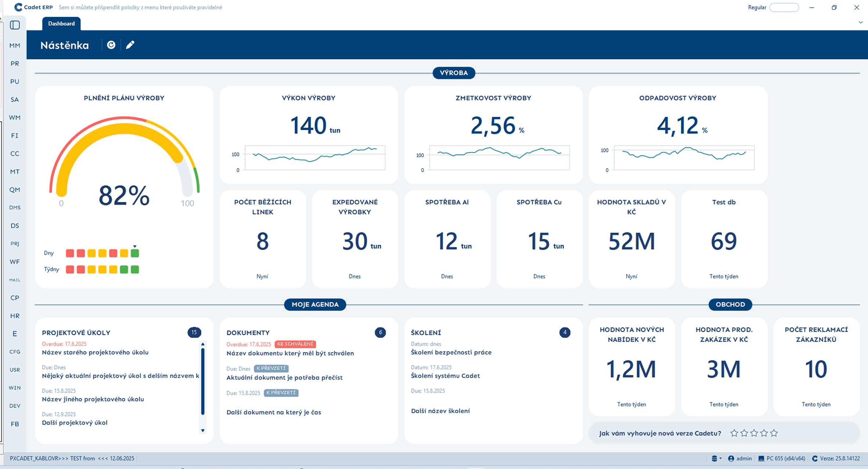
Task: Rate fifth star in Cadet survey
Action: tap(774, 433)
